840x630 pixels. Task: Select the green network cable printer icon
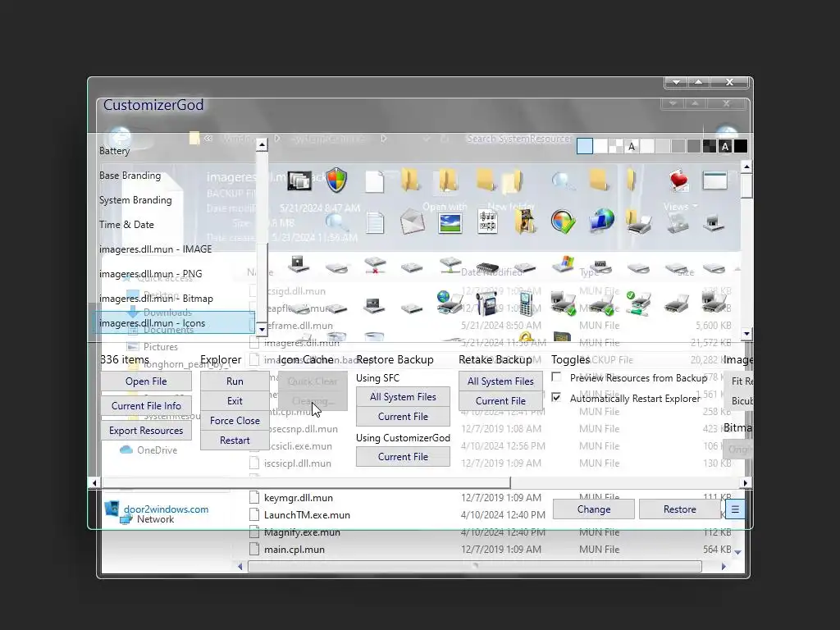point(638,304)
